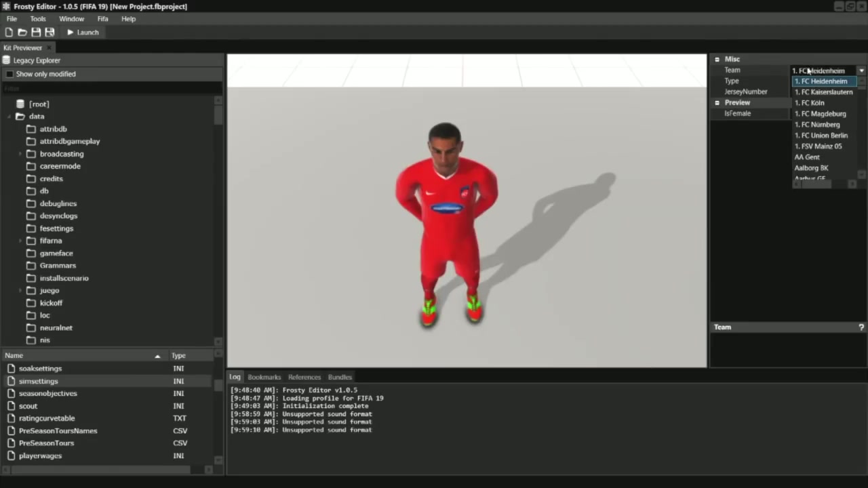The width and height of the screenshot is (868, 488).
Task: Click the Team dropdown arrow
Action: tap(861, 70)
